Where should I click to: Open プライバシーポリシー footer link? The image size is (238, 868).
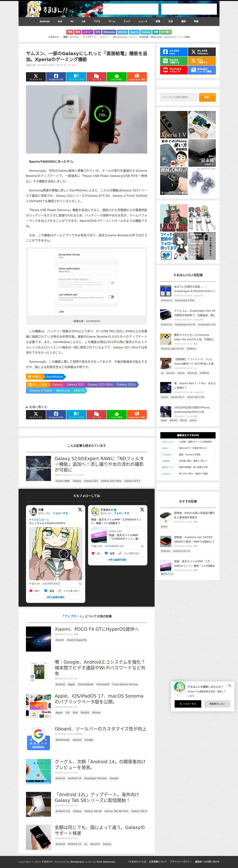(181, 862)
